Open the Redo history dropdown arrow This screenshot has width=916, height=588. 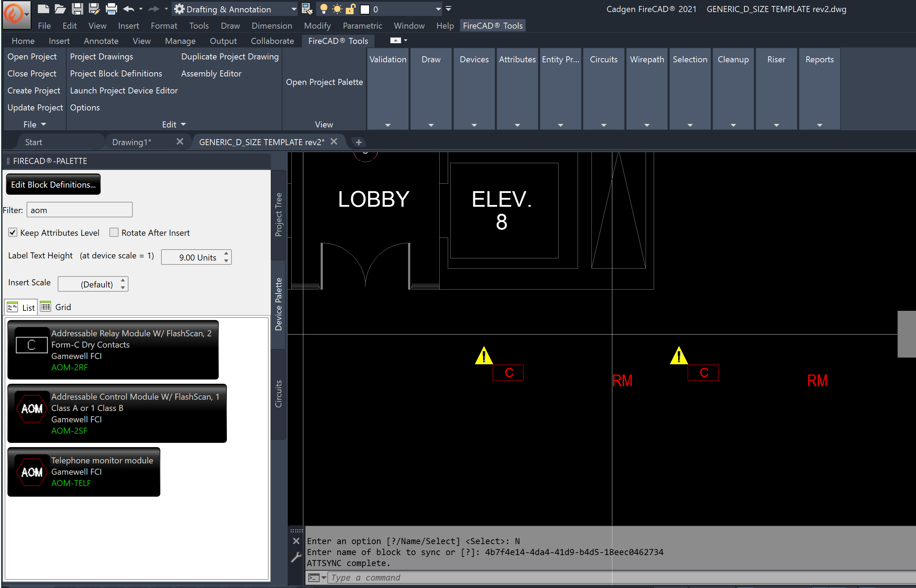tap(166, 9)
